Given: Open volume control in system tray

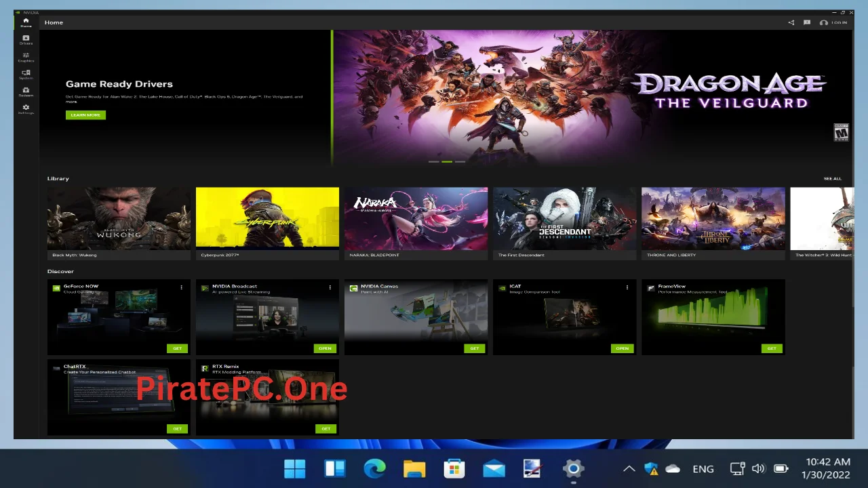Looking at the screenshot, I should pyautogui.click(x=759, y=468).
